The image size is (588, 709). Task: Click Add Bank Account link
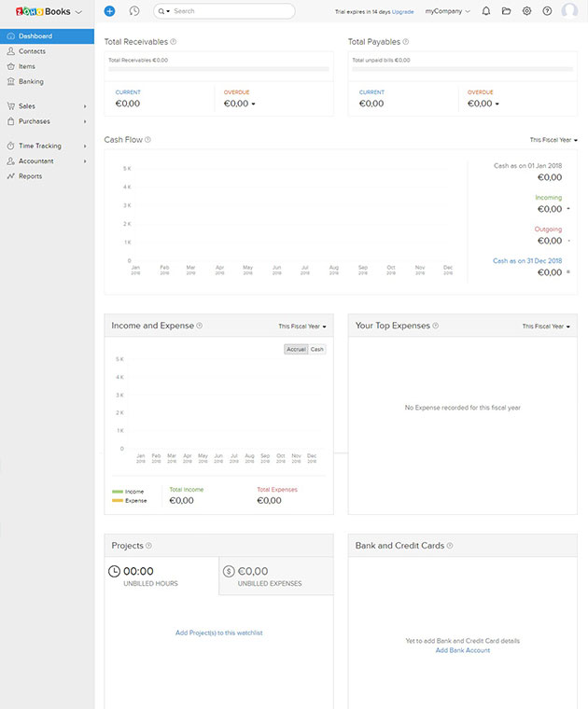click(462, 650)
